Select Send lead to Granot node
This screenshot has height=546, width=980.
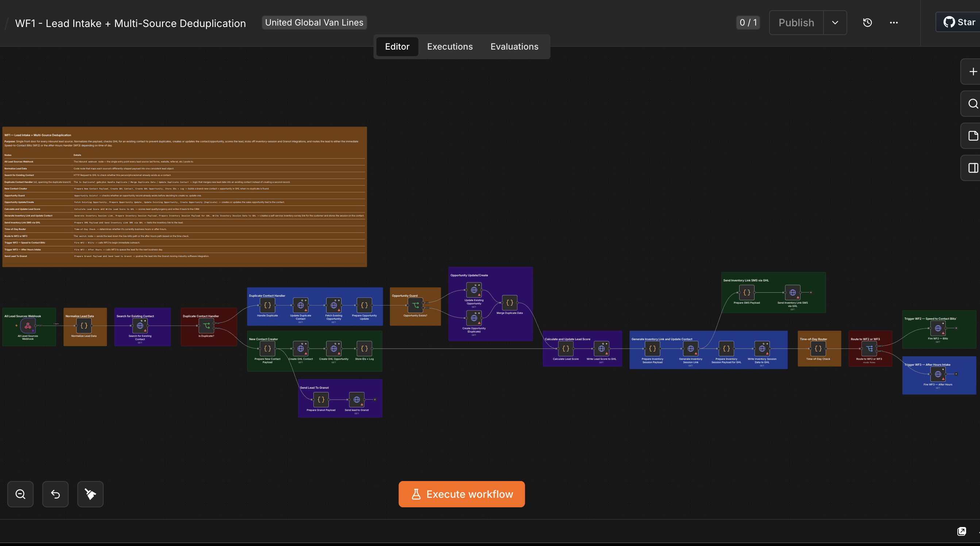tap(357, 400)
